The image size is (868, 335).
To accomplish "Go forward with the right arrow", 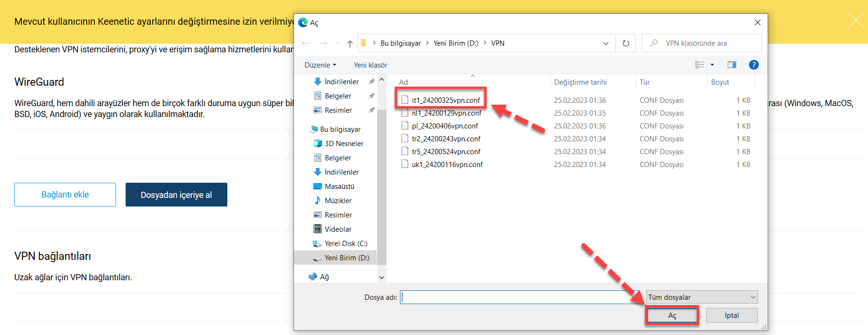I will pyautogui.click(x=323, y=43).
